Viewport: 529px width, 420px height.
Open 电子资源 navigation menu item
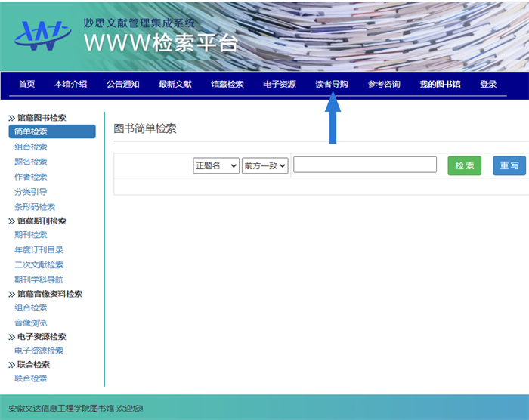[280, 84]
